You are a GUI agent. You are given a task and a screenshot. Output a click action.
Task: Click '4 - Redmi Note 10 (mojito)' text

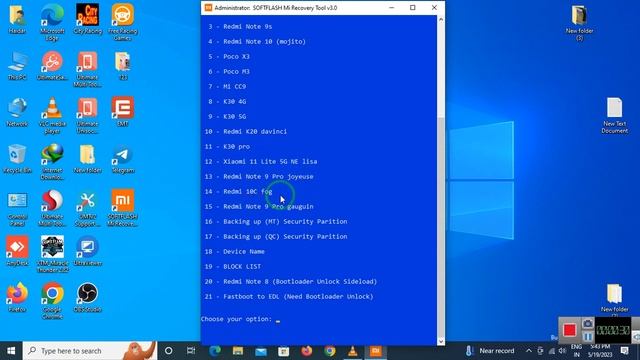(257, 42)
